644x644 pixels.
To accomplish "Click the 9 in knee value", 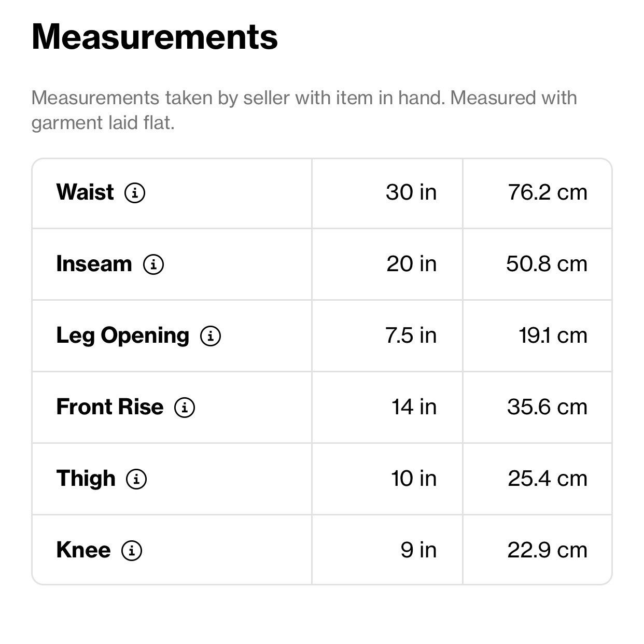I will pyautogui.click(x=418, y=550).
